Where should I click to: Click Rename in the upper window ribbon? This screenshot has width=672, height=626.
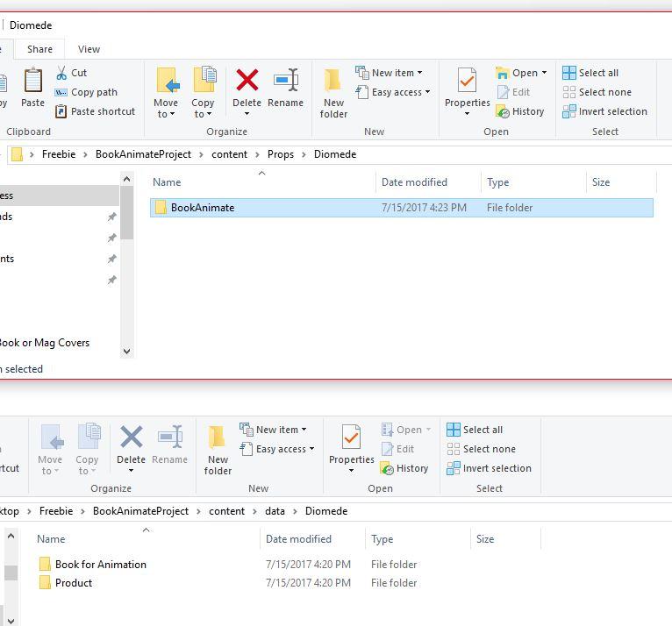[285, 88]
